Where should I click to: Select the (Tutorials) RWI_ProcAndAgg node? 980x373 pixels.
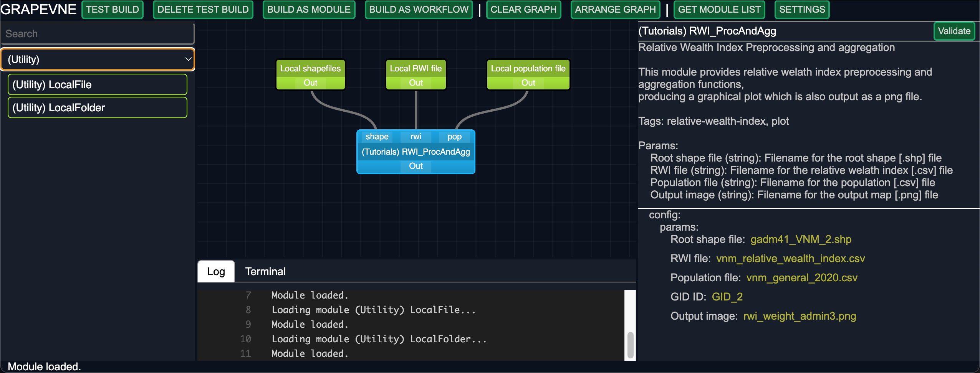[x=416, y=152]
